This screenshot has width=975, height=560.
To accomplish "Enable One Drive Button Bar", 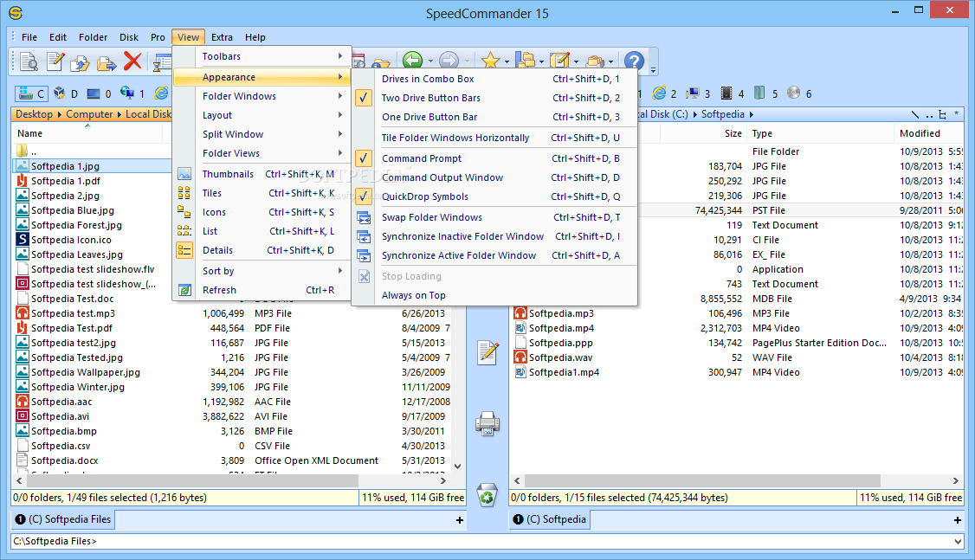I will point(494,117).
